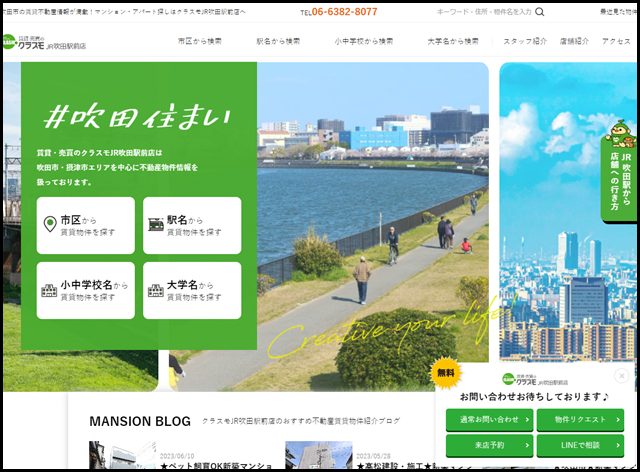
Task: Click the mascot character icon at right
Action: (x=621, y=134)
